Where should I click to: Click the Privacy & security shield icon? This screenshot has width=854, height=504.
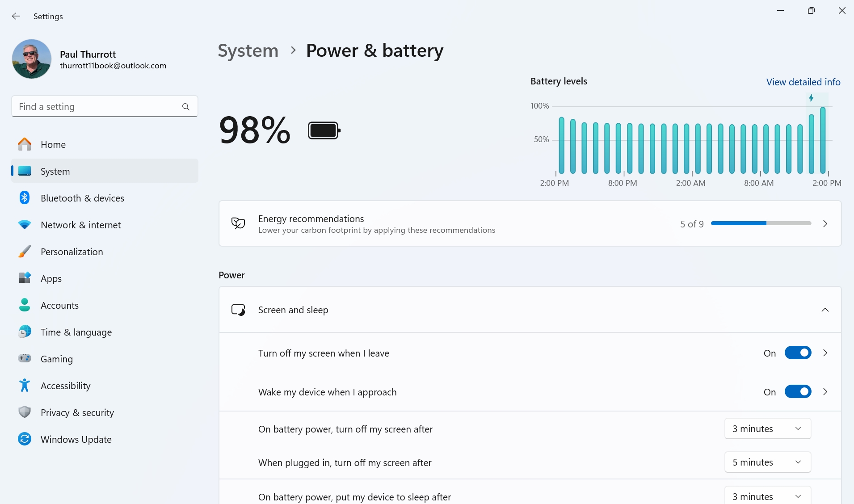pyautogui.click(x=25, y=412)
